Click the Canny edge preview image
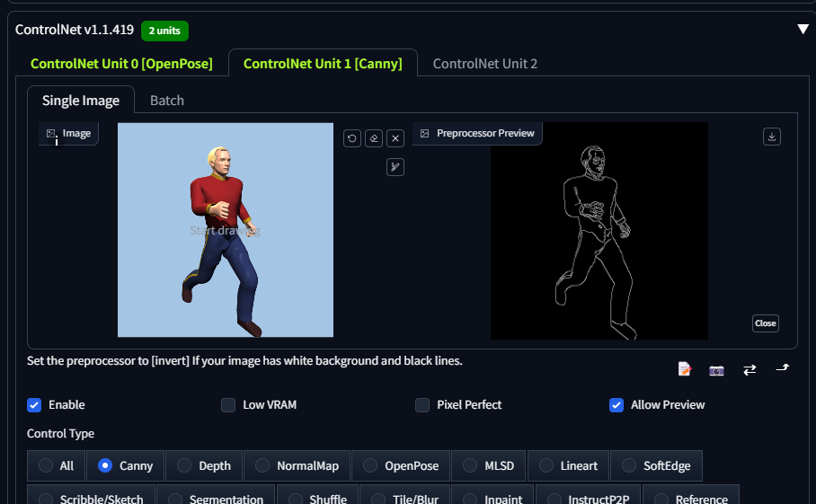The width and height of the screenshot is (816, 504). tap(599, 231)
